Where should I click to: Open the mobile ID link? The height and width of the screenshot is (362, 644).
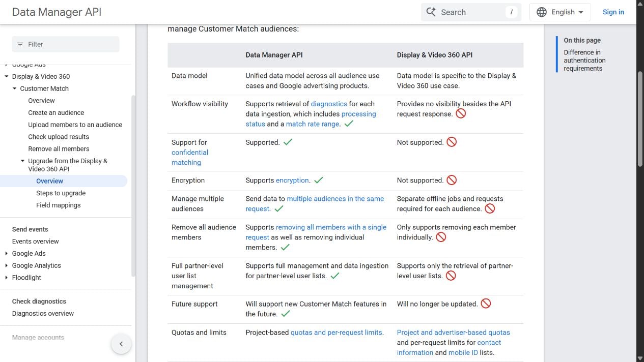[463, 353]
